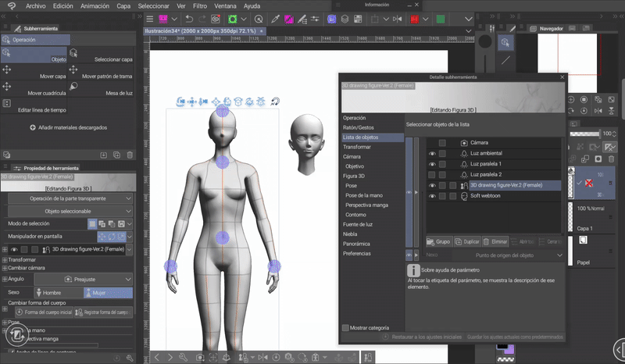Enable the Mostrar categoría checkbox

(346, 328)
